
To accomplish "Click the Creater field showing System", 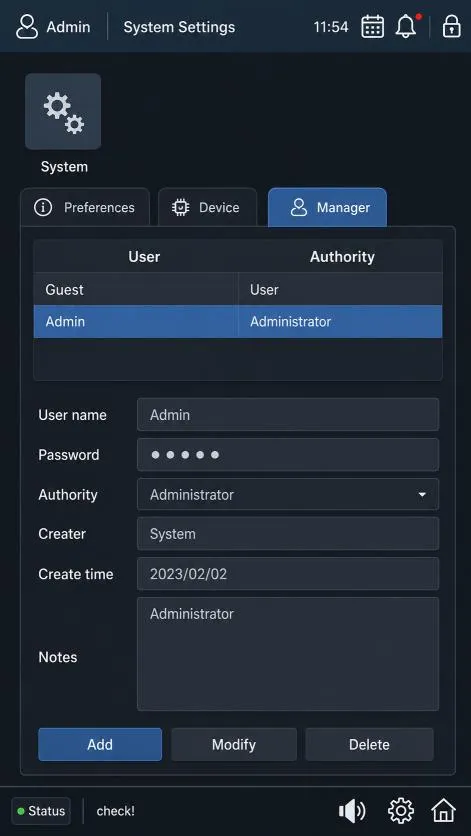I will (288, 534).
